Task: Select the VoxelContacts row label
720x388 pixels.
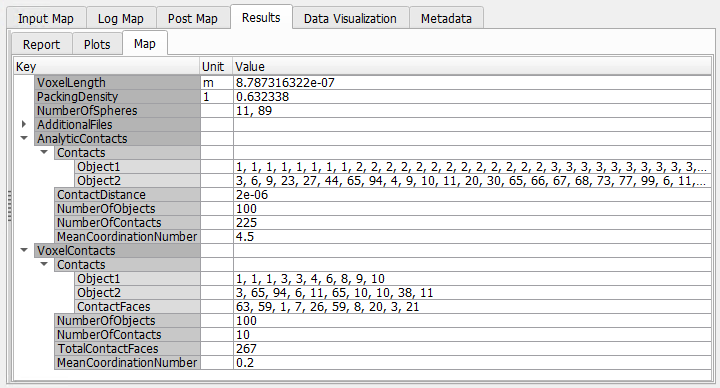Action: click(117, 251)
